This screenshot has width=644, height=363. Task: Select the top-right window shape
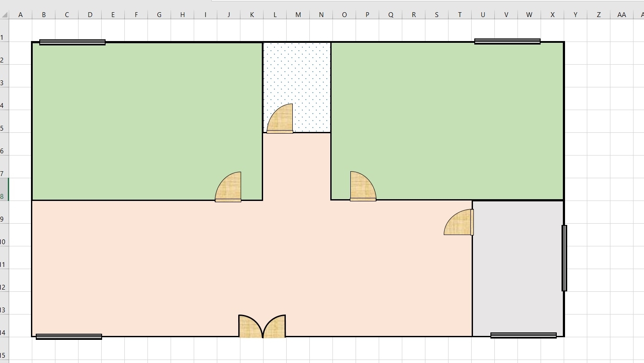[x=507, y=41]
